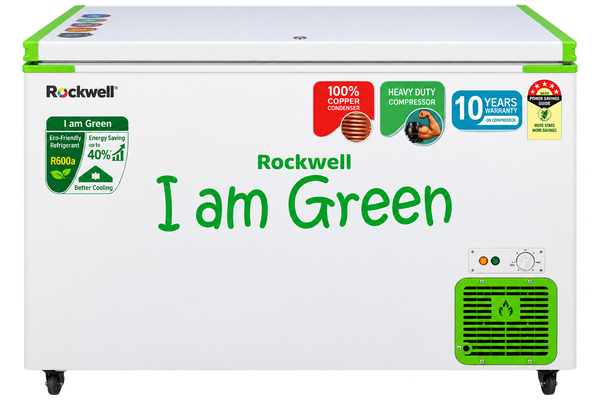Image resolution: width=600 pixels, height=400 pixels.
Task: Click the stacked stickers on the lid
Action: [x=83, y=26]
